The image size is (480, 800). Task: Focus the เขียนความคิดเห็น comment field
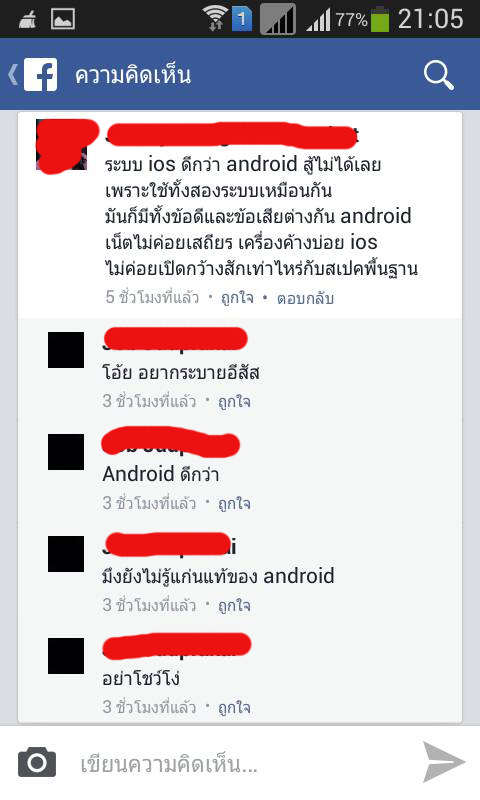pos(240,763)
